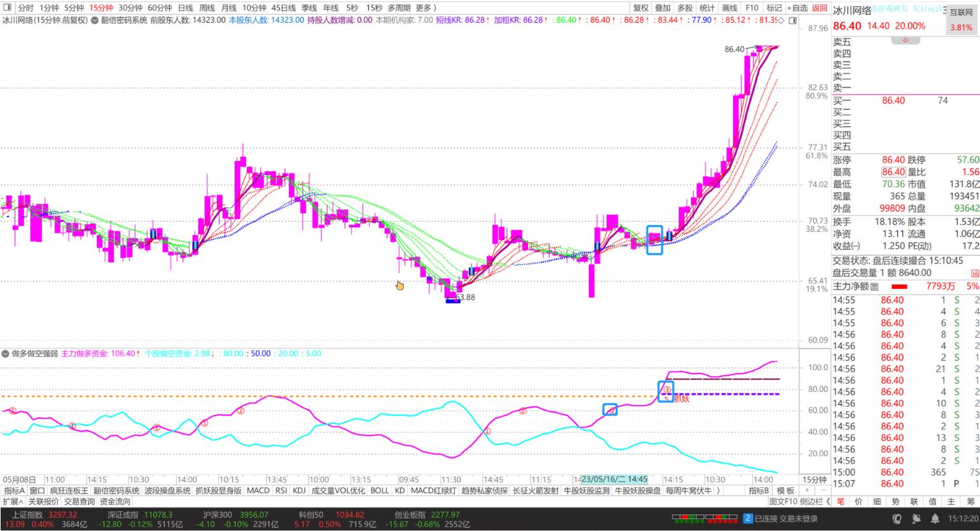Click the minus zoom-out icon below chart
This screenshot has height=531, width=980.
point(822,490)
